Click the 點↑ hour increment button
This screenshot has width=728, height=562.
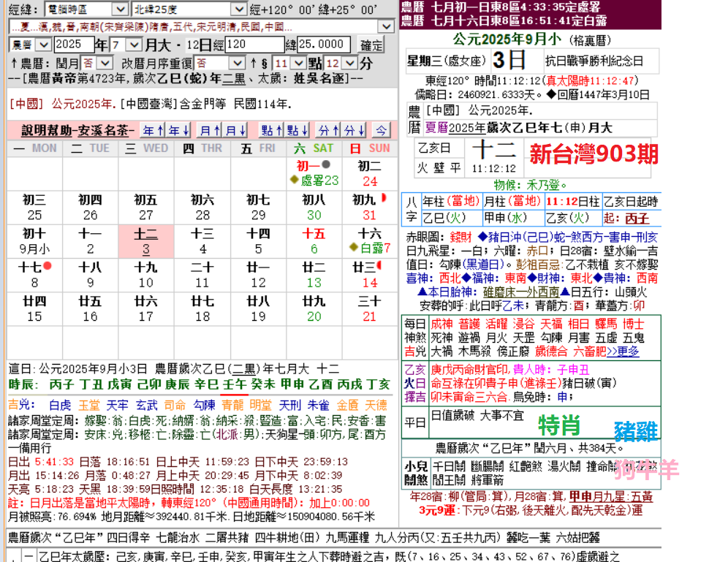pyautogui.click(x=271, y=131)
